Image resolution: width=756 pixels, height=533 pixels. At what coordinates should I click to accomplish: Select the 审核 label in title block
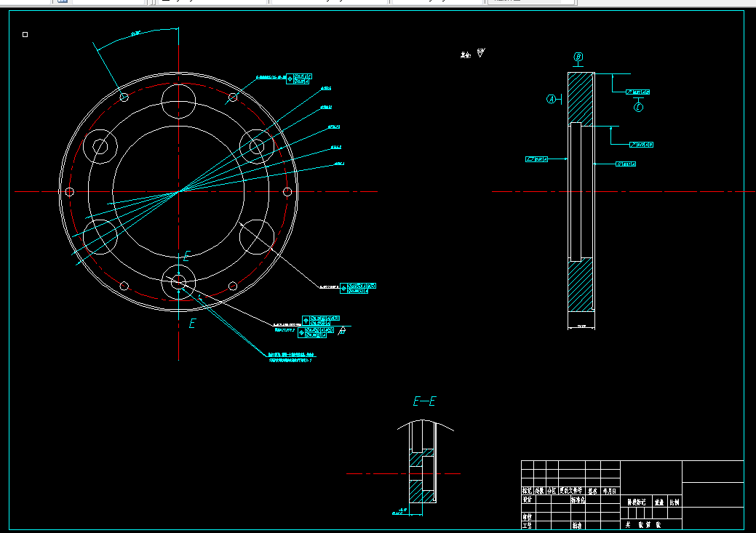[x=527, y=517]
